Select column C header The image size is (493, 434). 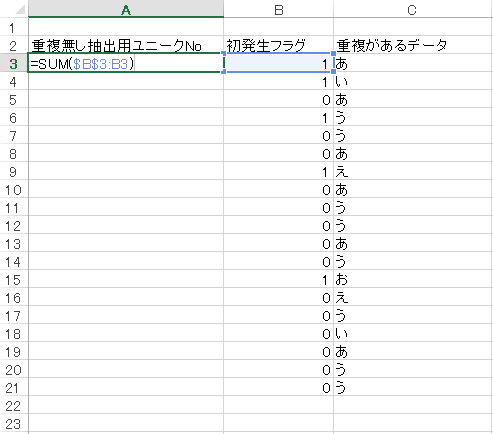(x=413, y=9)
